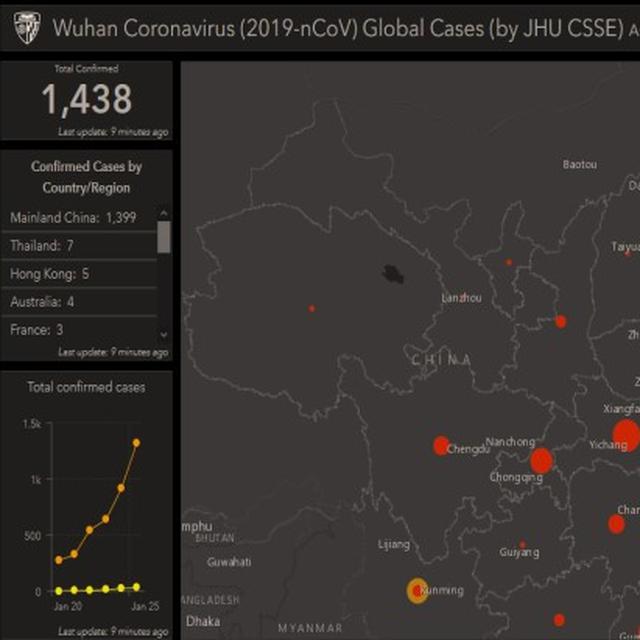Click the small red dot near Guiyang
Screen dimensions: 640x640
(522, 544)
